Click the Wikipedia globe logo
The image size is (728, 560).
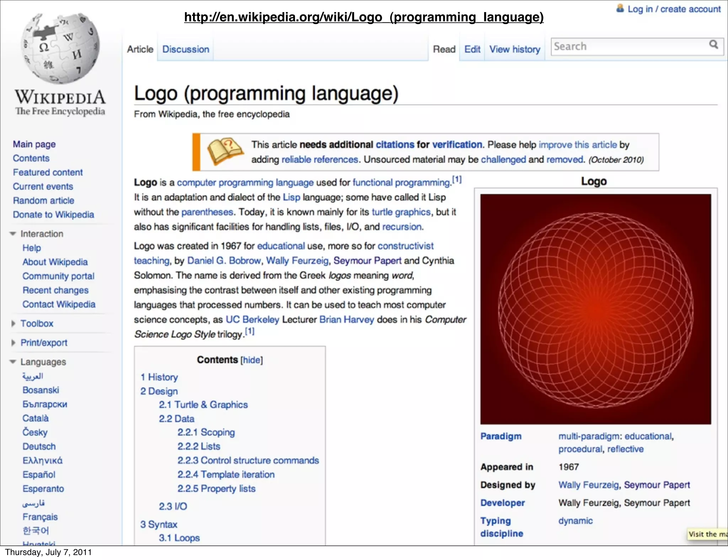coord(60,48)
